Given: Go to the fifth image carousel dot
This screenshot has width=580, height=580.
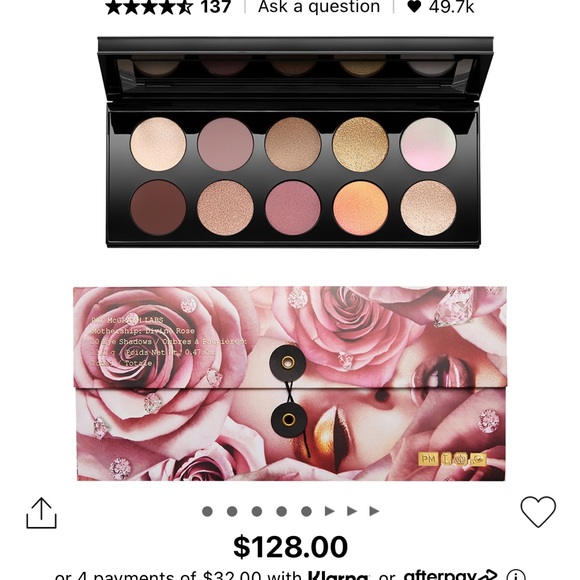Looking at the screenshot, I should coord(306,511).
